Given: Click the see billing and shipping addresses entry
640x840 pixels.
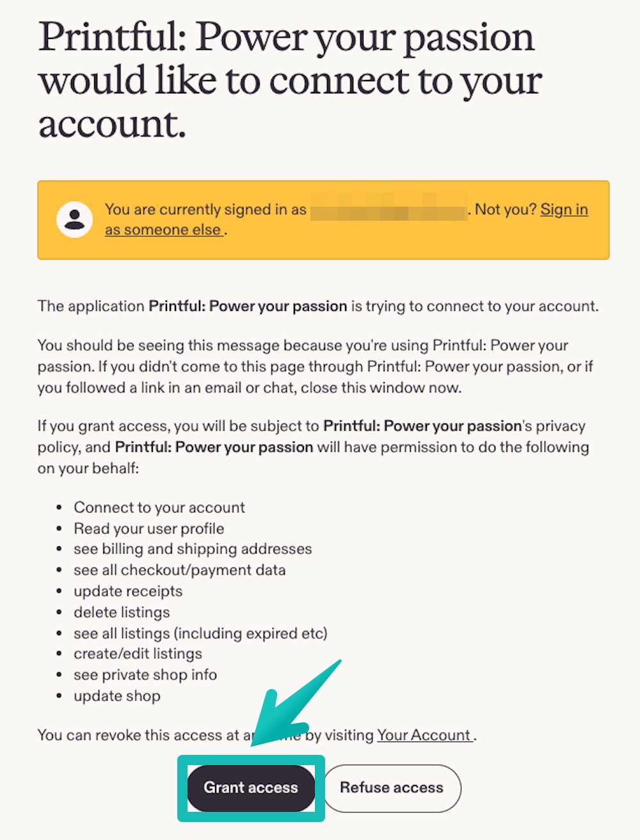Looking at the screenshot, I should click(x=193, y=549).
